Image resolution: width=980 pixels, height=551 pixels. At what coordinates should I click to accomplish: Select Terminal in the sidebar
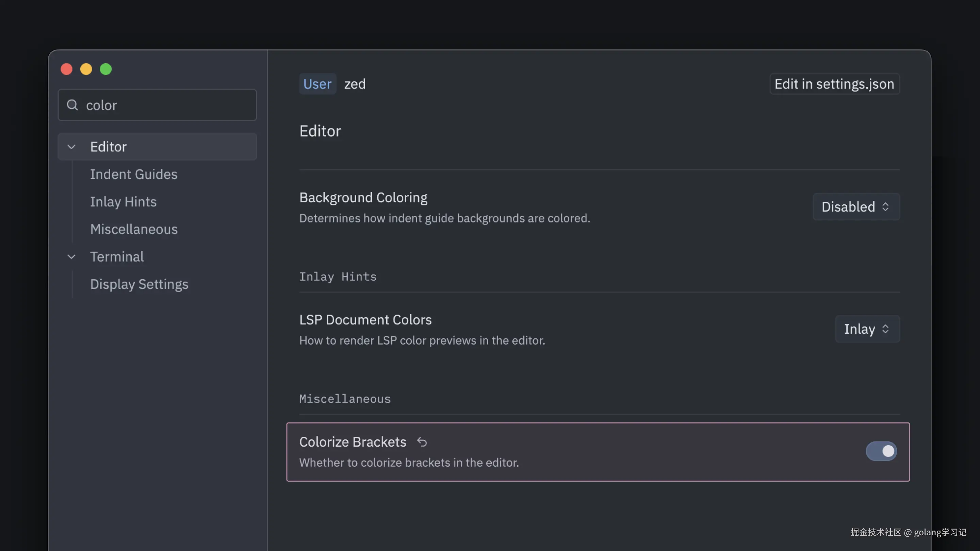(x=117, y=257)
